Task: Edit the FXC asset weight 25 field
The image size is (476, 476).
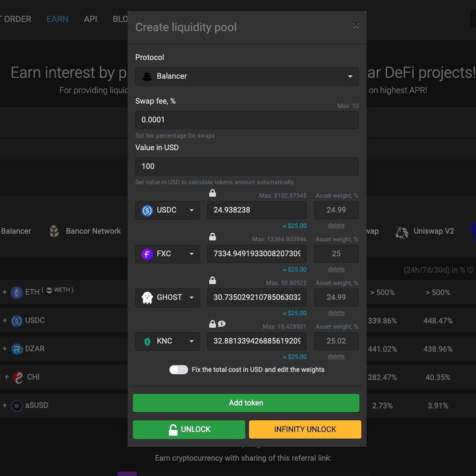Action: (x=336, y=254)
